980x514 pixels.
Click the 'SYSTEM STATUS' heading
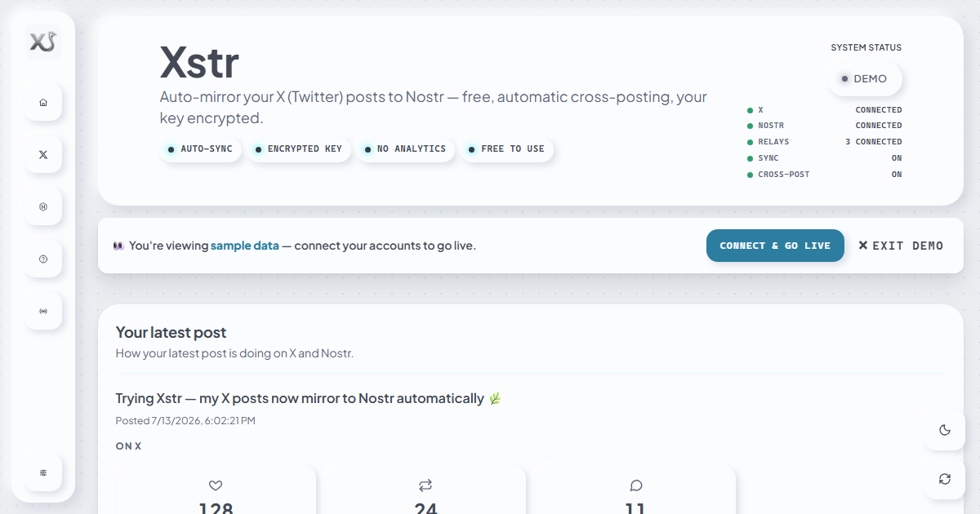click(866, 47)
